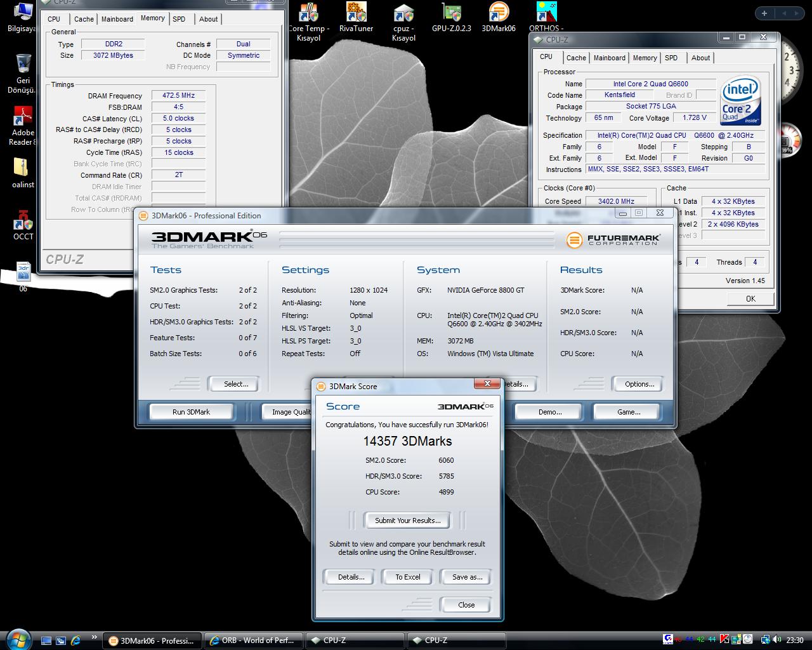The image size is (812, 650).
Task: Click sidebar next gadgets page arrow
Action: [796, 13]
